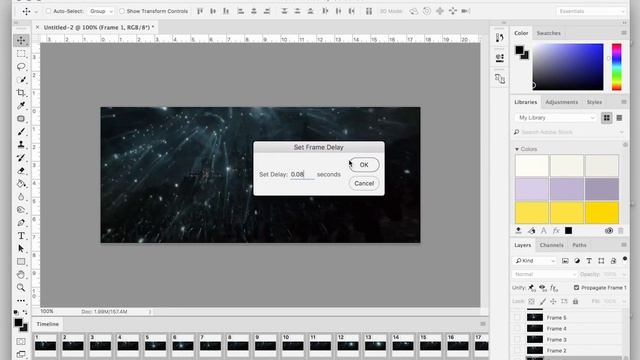The image size is (640, 360).
Task: Click the 3D Mode button
Action: [391, 11]
